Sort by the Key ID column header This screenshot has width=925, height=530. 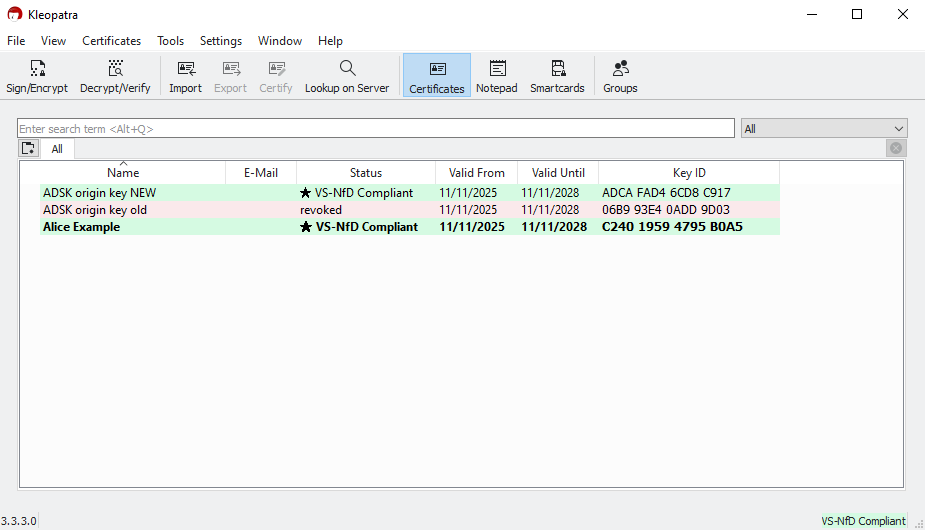(689, 172)
